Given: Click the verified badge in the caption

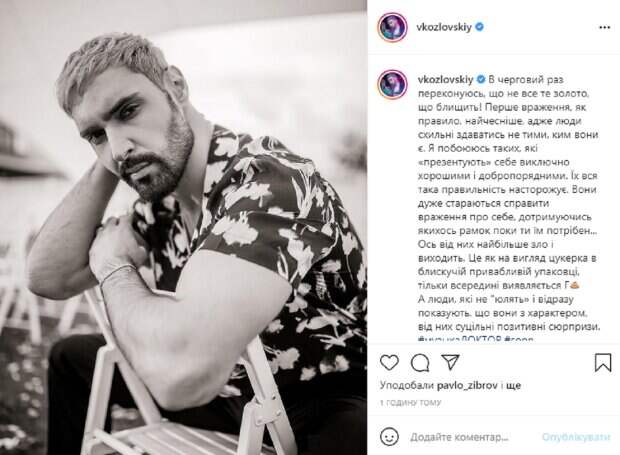Looking at the screenshot, I should 481,79.
